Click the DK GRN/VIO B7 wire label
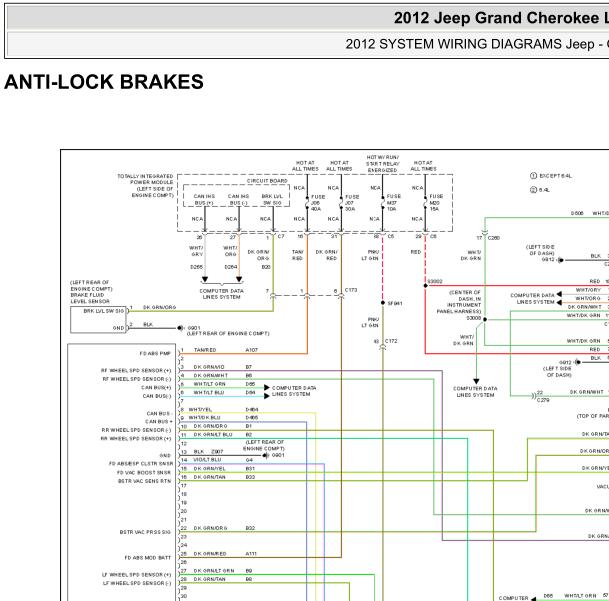 [223, 367]
